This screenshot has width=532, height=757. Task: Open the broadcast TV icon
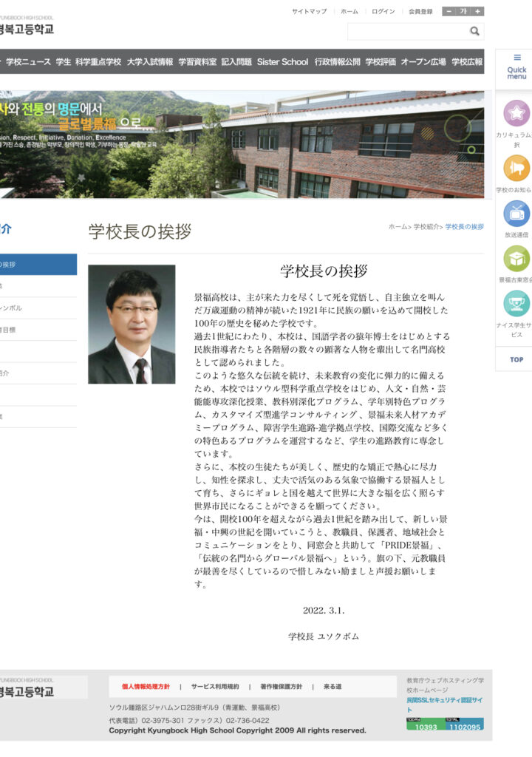click(x=516, y=214)
